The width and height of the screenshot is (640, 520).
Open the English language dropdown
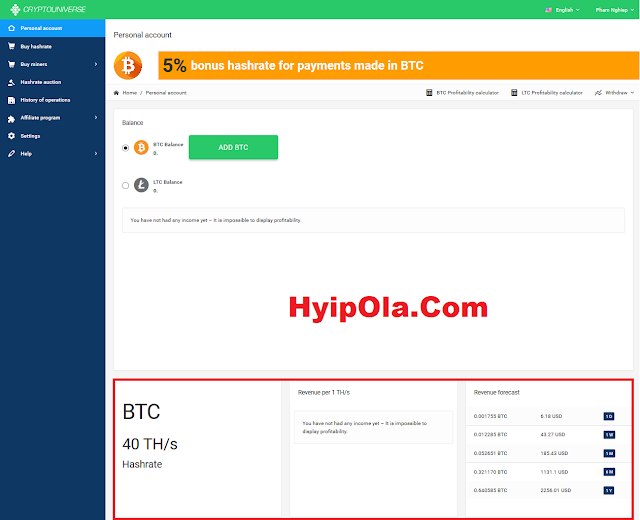point(563,10)
